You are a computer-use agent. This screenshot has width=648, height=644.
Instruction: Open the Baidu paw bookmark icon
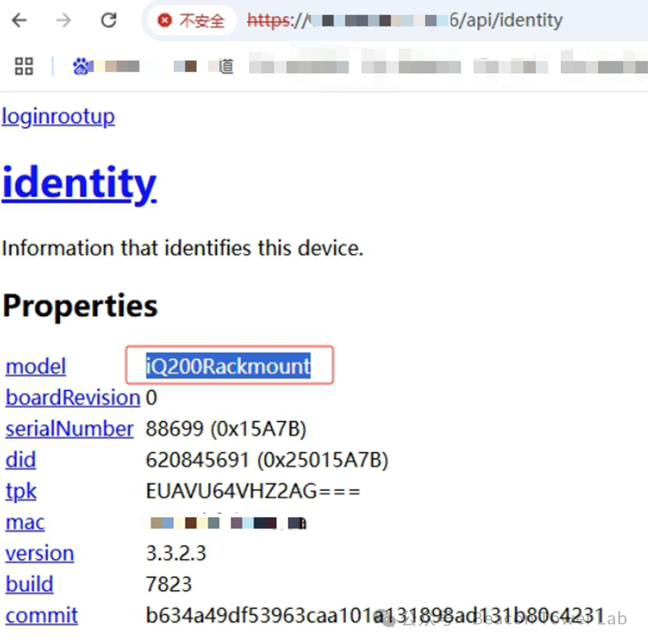pyautogui.click(x=82, y=66)
